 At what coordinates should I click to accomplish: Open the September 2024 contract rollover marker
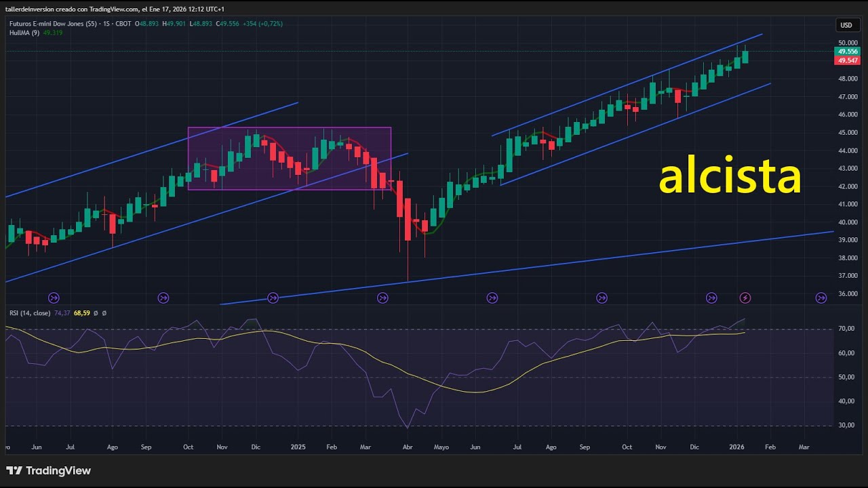point(163,298)
